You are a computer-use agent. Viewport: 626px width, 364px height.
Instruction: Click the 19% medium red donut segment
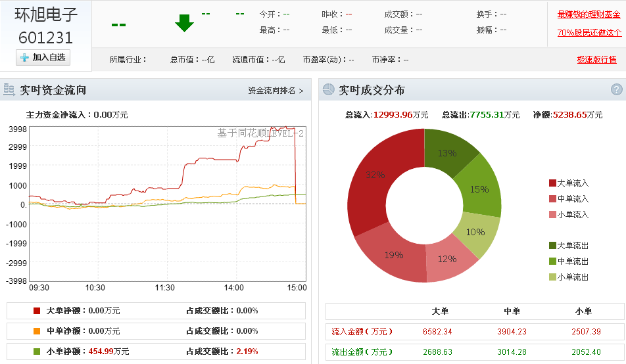[393, 256]
